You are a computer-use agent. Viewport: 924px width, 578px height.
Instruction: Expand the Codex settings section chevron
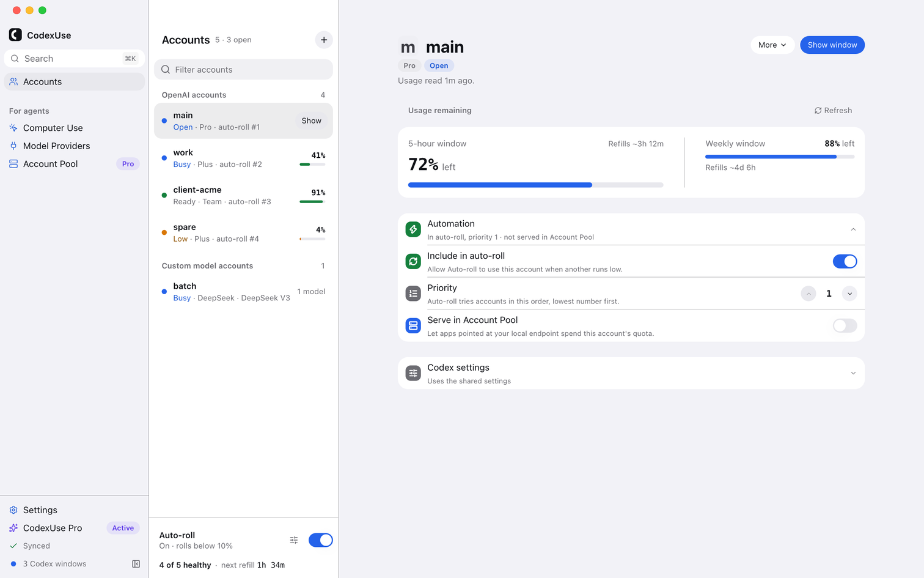853,373
